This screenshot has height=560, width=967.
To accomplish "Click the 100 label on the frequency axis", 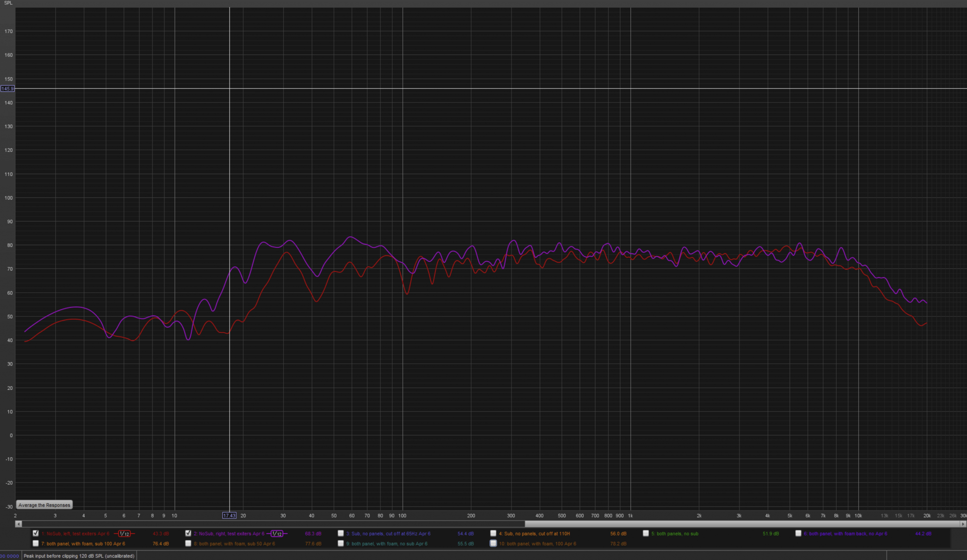I will 402,516.
